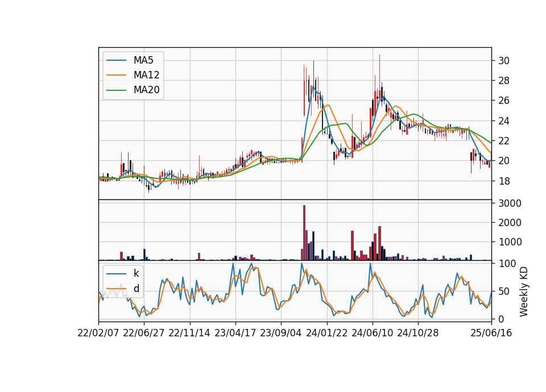Image resolution: width=546 pixels, height=392 pixels.
Task: Click the green MA20 legend line sample
Action: point(116,90)
